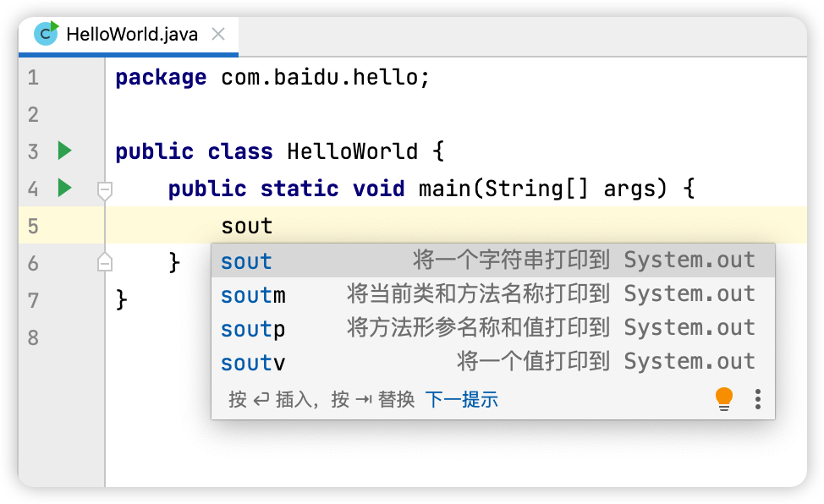Select the HelloWorld.java editor tab
Image resolution: width=824 pixels, height=504 pixels.
tap(131, 35)
